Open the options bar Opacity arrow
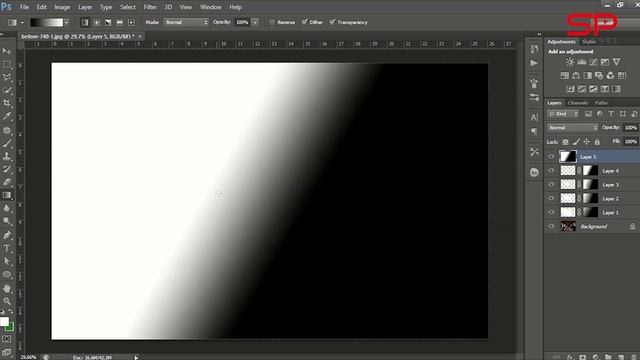The width and height of the screenshot is (640, 360). point(255,22)
